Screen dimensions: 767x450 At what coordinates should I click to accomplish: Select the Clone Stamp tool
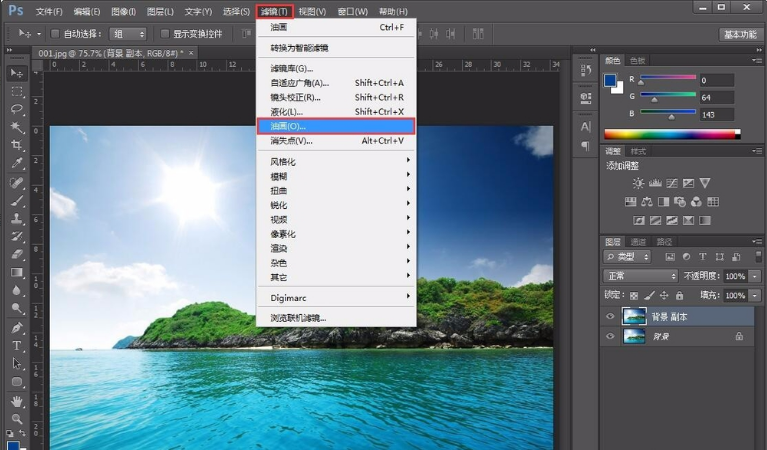tap(17, 219)
